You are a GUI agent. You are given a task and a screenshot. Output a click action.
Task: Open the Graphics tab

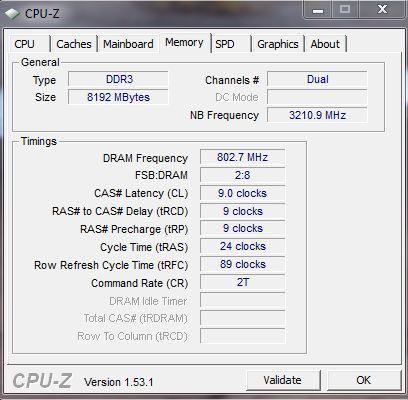(x=278, y=44)
